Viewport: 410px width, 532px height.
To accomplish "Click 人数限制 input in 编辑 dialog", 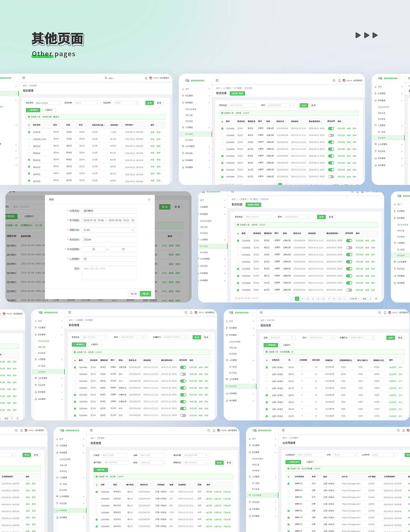I will pyautogui.click(x=109, y=259).
